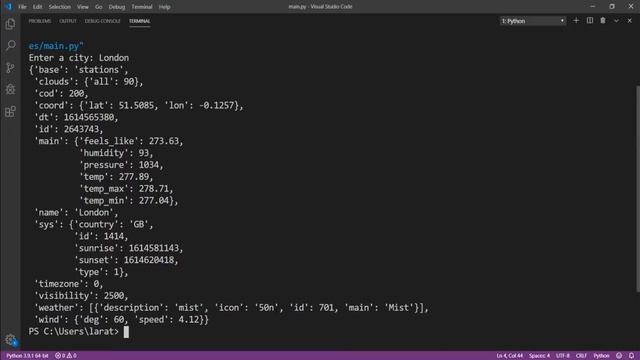The height and width of the screenshot is (360, 640).
Task: Switch to the Output tab
Action: [x=68, y=21]
